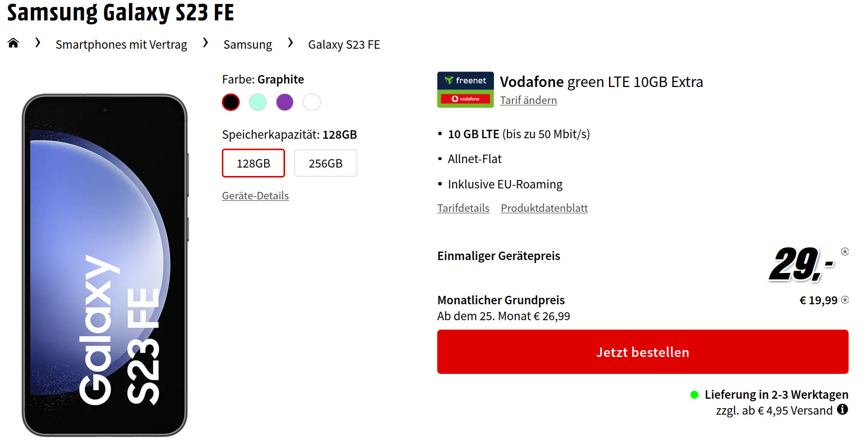This screenshot has height=442, width=868.
Task: Click the asterisk next to the 29,- price
Action: (846, 253)
